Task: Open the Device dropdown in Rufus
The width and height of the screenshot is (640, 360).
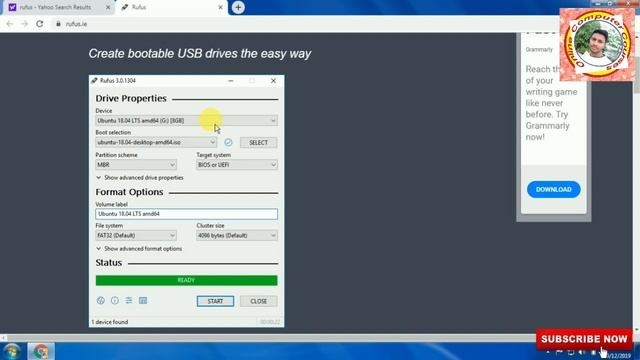Action: [x=186, y=120]
